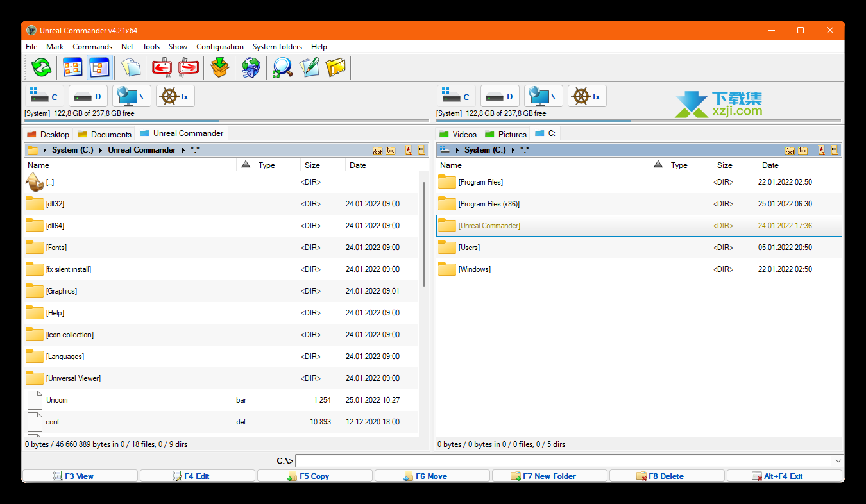Switch to the Pictures tab

(505, 134)
